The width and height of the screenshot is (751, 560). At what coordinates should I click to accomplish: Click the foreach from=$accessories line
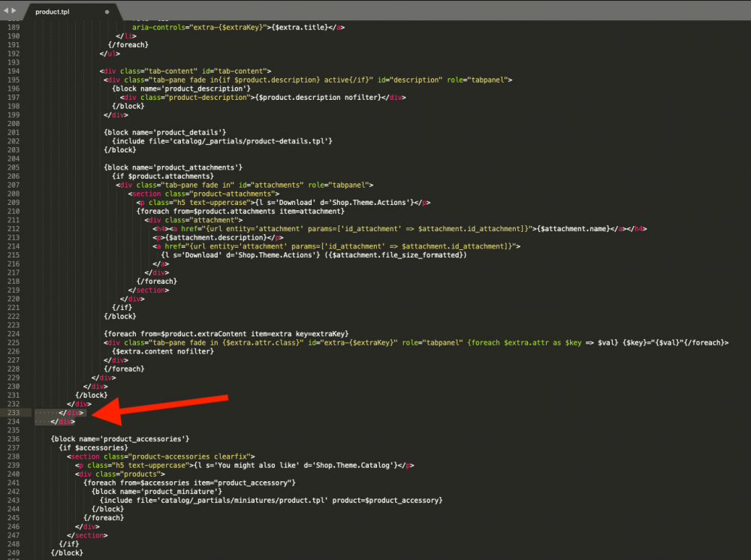(x=189, y=483)
